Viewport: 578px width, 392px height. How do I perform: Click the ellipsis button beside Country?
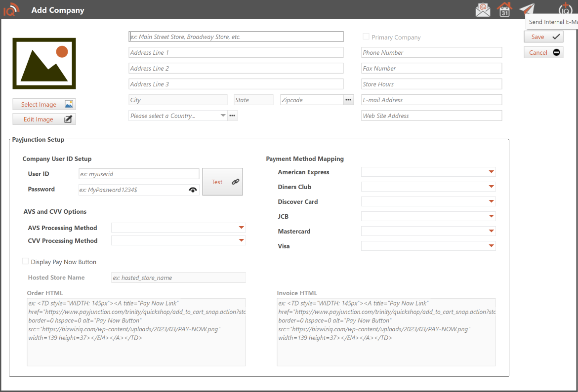[232, 116]
